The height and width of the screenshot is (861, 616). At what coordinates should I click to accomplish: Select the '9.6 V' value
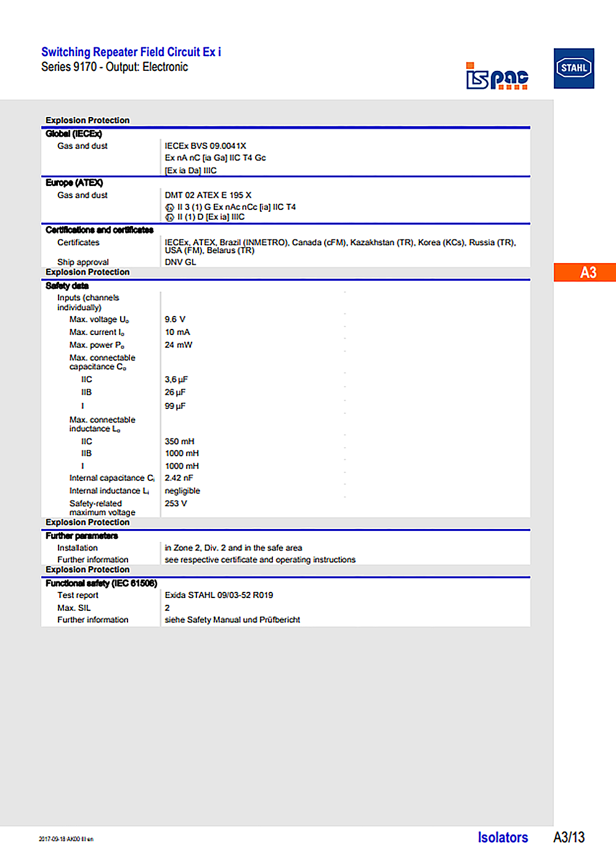click(x=175, y=319)
